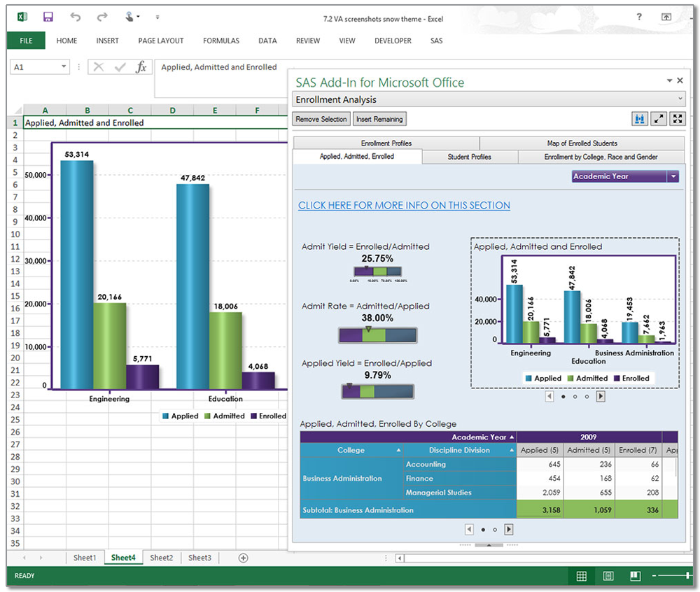700x592 pixels.
Task: Click the Redo arrow icon
Action: (x=102, y=17)
